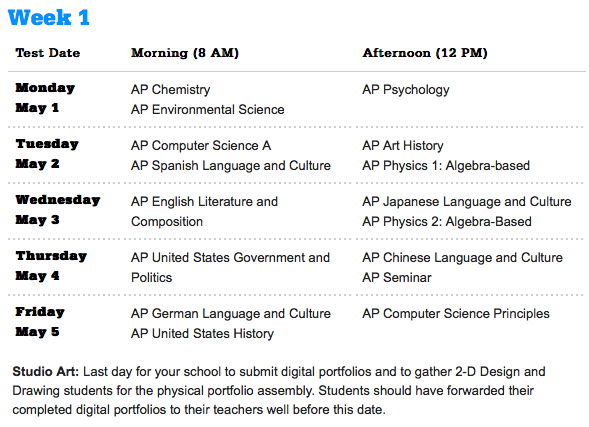Screen dimensions: 589x427
Task: Click AP Environmental Science entry
Action: coord(208,110)
